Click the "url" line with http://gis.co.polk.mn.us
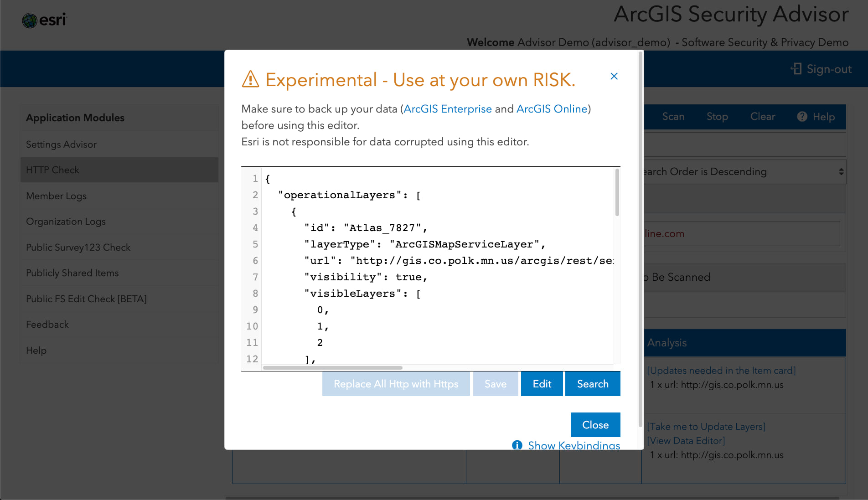 [x=459, y=261]
